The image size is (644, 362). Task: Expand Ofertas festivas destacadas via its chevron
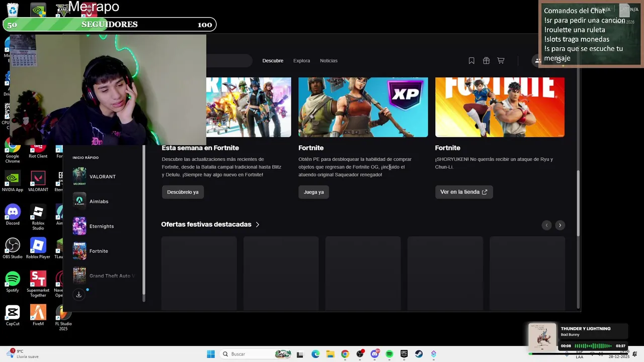pyautogui.click(x=258, y=225)
